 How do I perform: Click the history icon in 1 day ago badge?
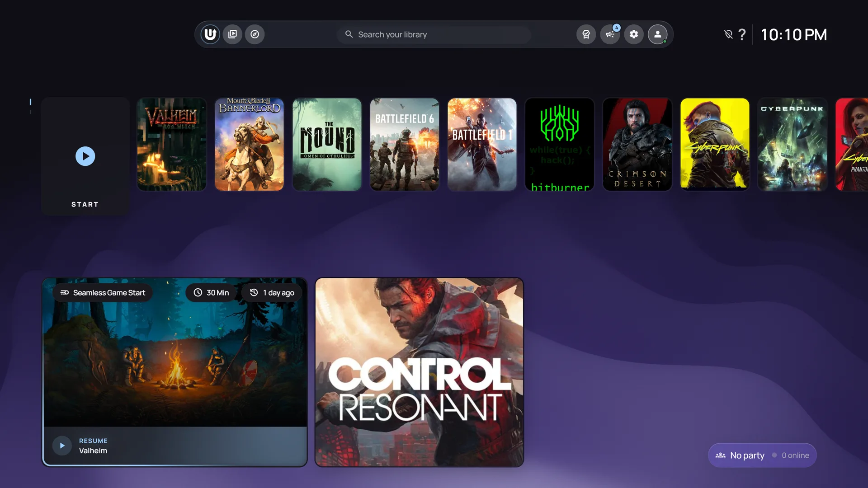pyautogui.click(x=254, y=293)
